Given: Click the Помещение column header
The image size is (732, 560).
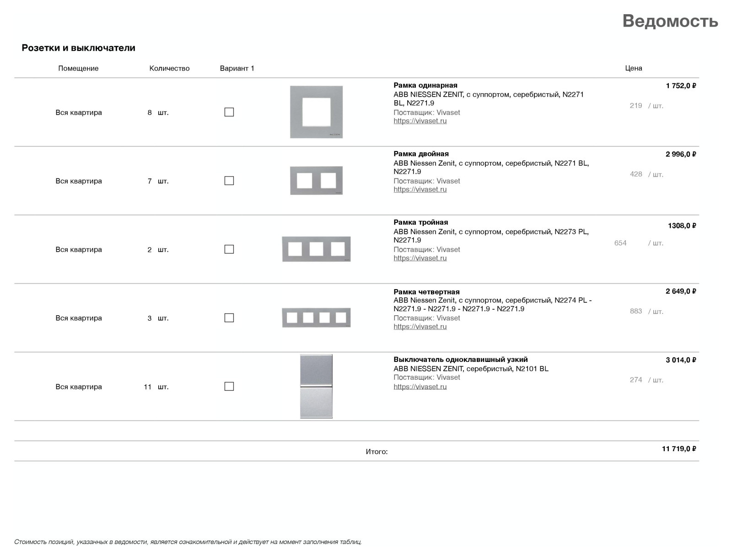Looking at the screenshot, I should (78, 69).
